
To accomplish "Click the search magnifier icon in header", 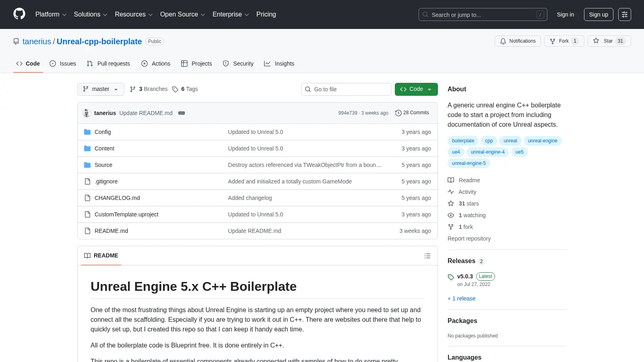I will coord(425,14).
